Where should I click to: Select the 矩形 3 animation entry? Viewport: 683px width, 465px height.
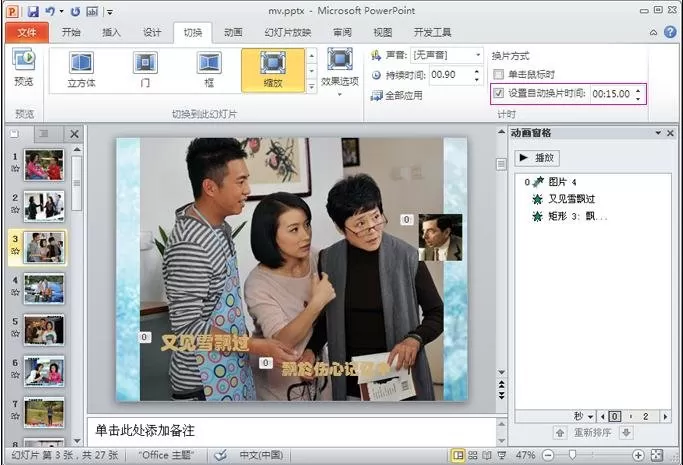coord(593,216)
